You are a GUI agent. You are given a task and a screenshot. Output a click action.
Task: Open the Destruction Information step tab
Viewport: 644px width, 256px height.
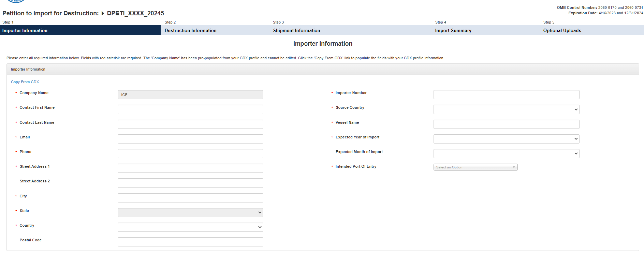pos(190,30)
